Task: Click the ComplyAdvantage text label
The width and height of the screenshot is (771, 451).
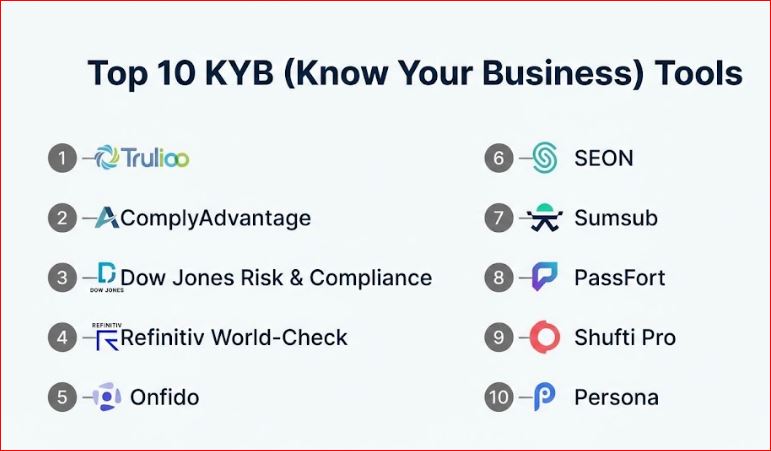Action: pos(215,218)
